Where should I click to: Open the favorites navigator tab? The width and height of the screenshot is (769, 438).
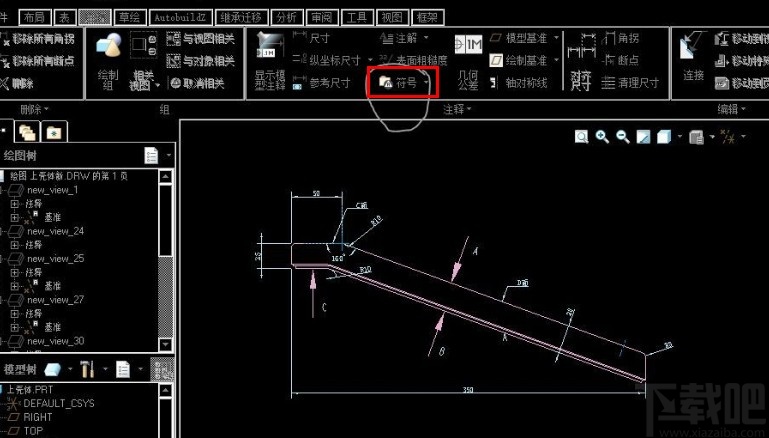click(x=54, y=131)
